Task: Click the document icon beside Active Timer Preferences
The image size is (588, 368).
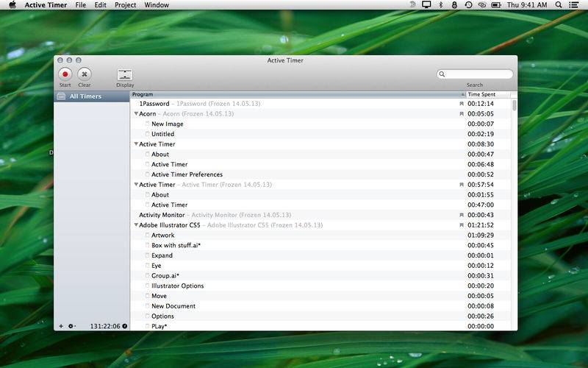Action: pyautogui.click(x=148, y=174)
